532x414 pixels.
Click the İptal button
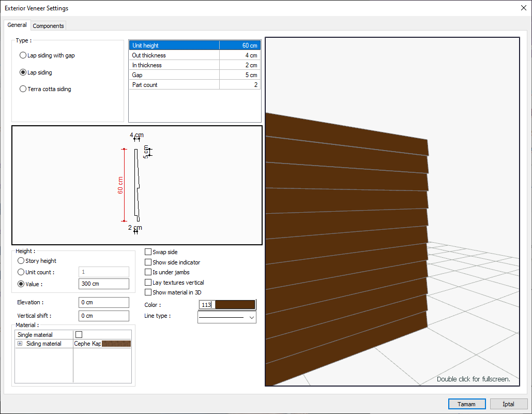tap(508, 404)
